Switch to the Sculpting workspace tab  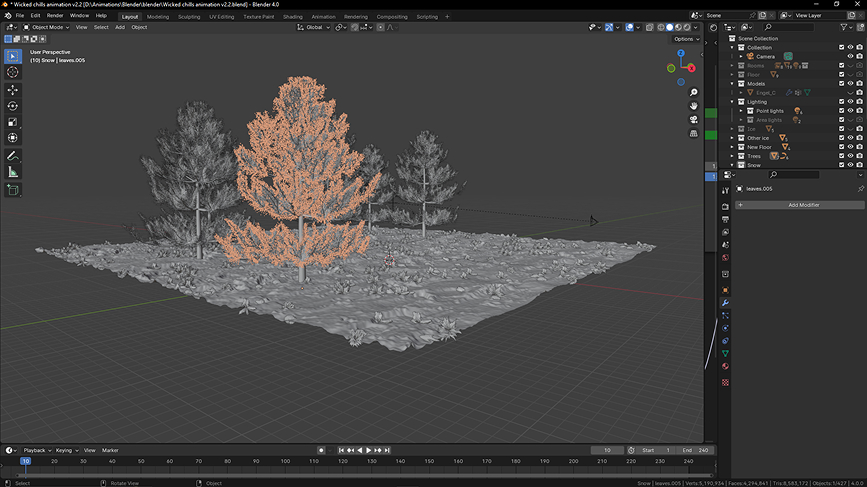pos(189,16)
